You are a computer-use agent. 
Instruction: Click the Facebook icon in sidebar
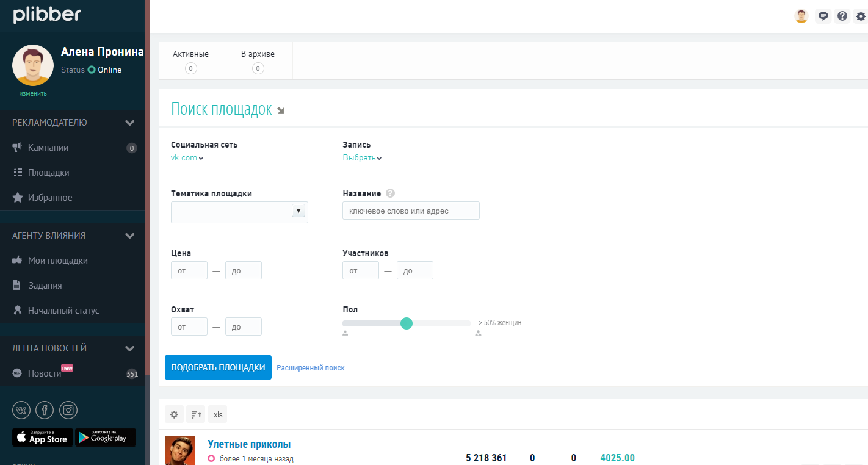(x=45, y=411)
